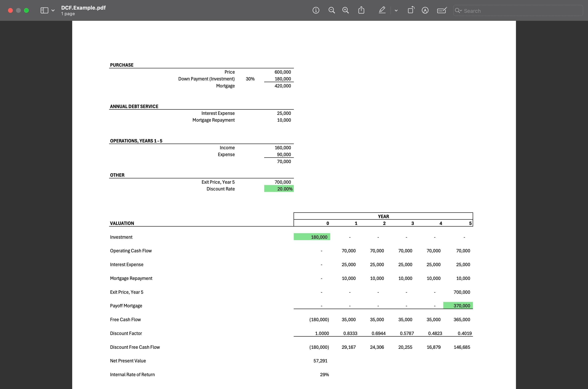This screenshot has width=588, height=389.
Task: Click inside the Search field
Action: tap(521, 11)
